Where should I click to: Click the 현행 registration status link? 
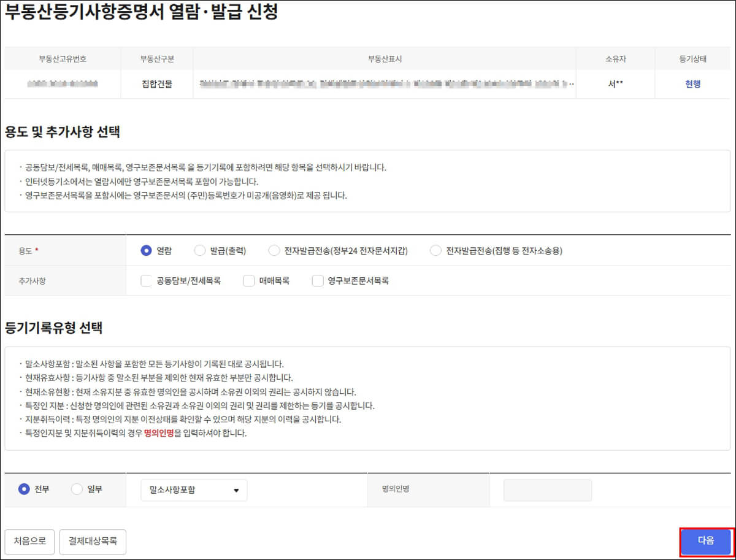point(694,82)
